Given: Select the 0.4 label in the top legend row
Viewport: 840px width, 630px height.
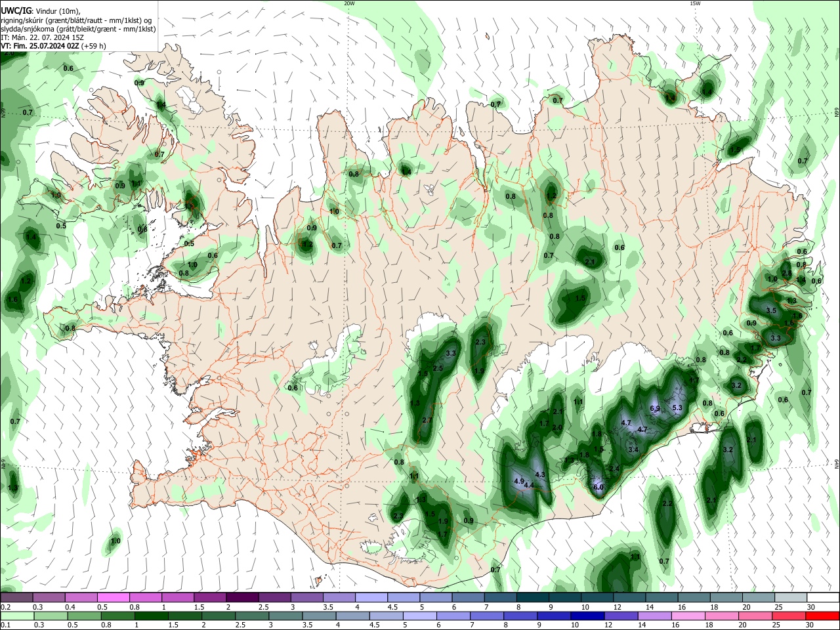Looking at the screenshot, I should click(x=70, y=607).
